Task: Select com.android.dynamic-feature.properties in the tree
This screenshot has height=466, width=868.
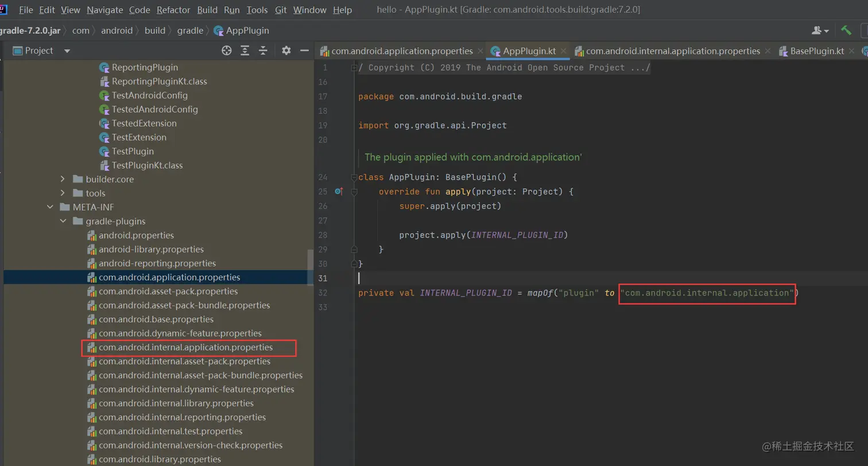Action: [180, 333]
